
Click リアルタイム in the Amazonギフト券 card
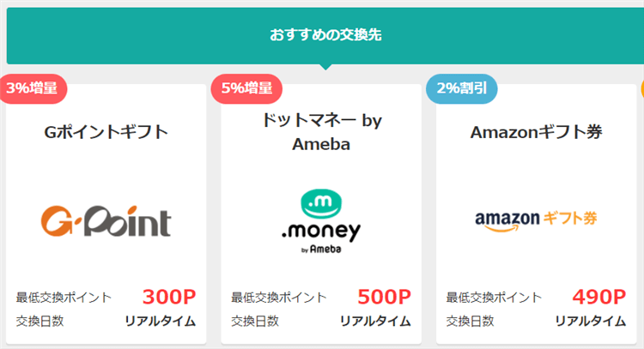point(590,322)
